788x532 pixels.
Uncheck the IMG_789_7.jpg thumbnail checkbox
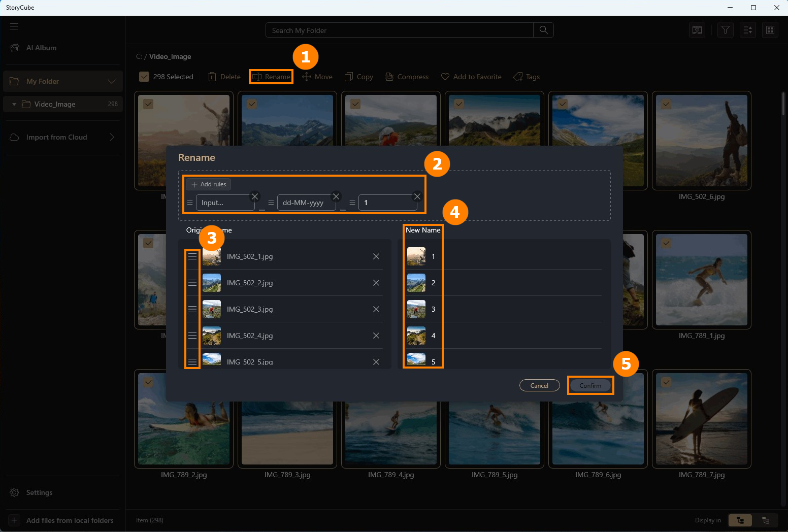666,382
